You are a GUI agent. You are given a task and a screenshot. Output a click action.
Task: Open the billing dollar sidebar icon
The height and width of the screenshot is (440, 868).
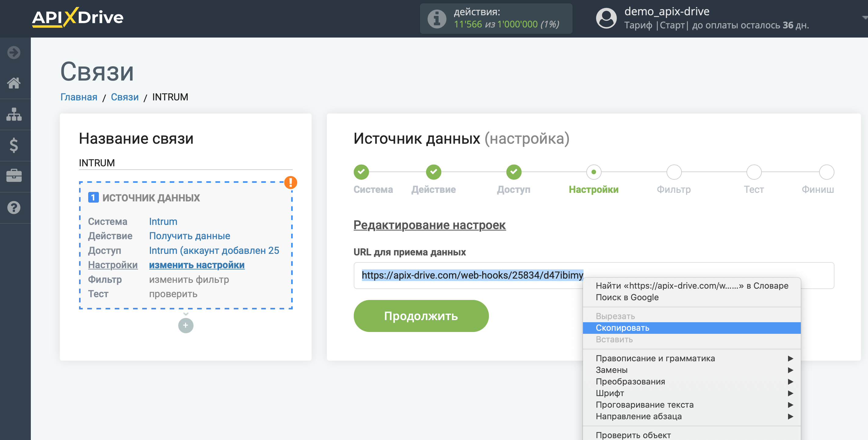click(x=14, y=145)
